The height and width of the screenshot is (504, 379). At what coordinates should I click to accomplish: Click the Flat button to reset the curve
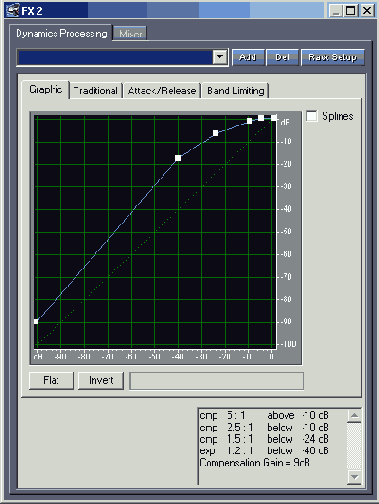[x=51, y=380]
